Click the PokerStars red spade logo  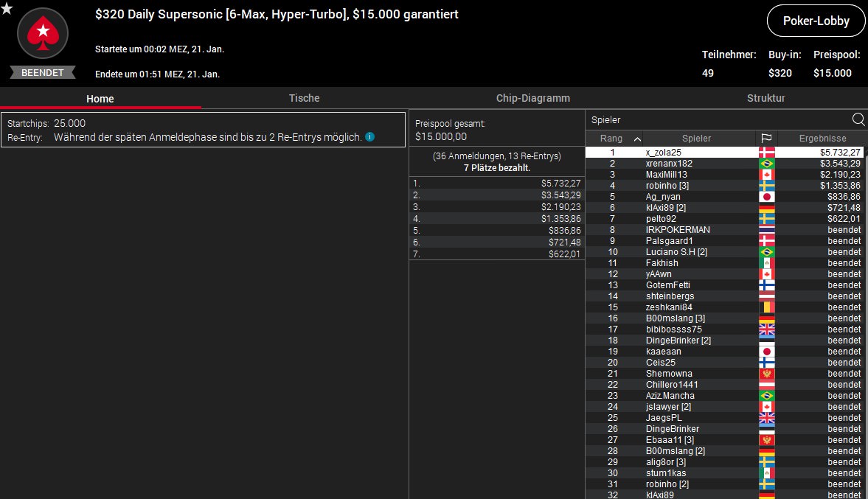click(x=43, y=34)
